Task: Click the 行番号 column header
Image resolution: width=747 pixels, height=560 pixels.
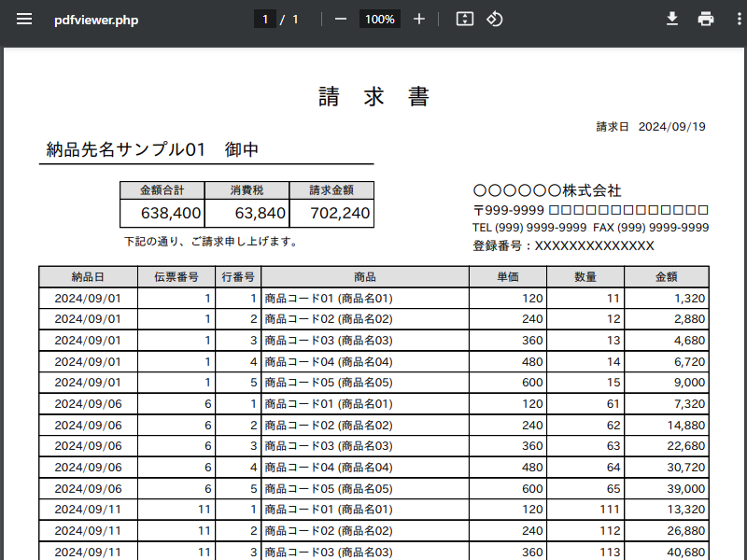Action: tap(238, 276)
